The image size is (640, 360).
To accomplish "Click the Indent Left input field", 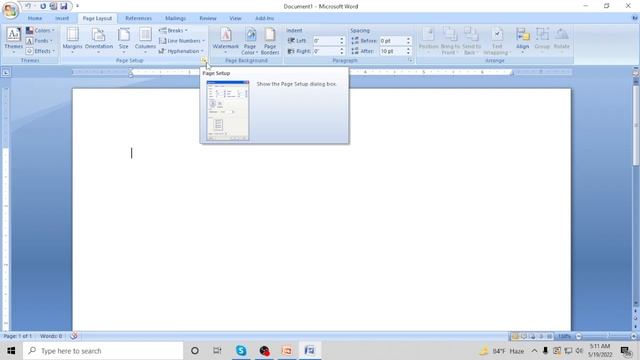I will point(325,41).
